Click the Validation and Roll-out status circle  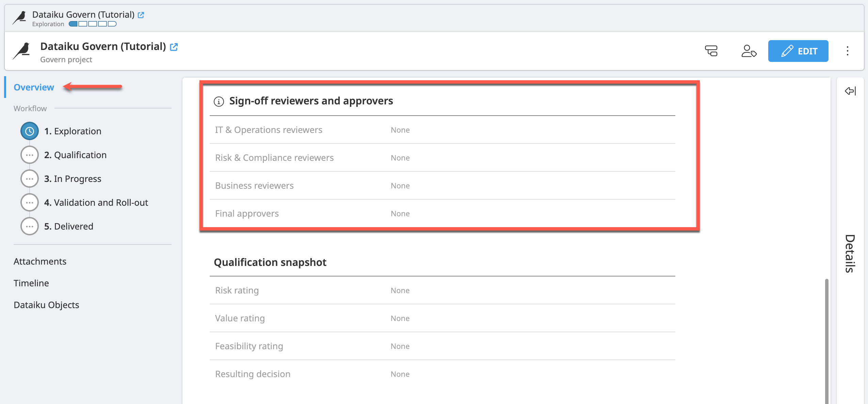(x=30, y=203)
